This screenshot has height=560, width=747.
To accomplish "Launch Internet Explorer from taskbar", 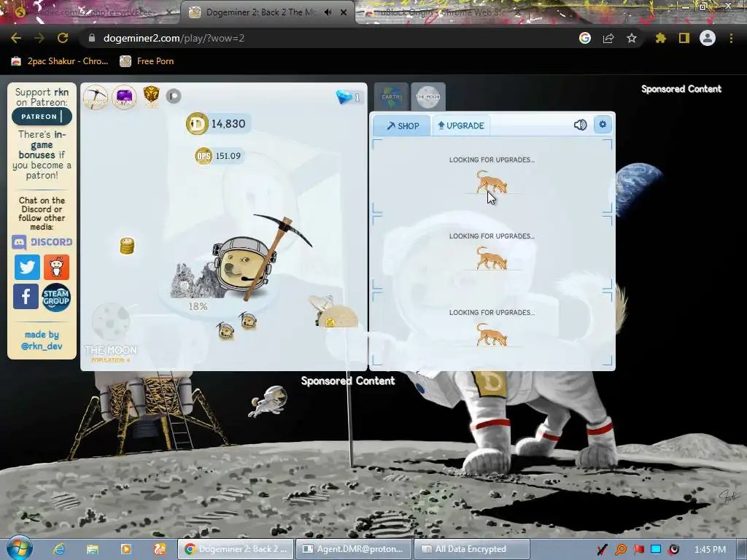I will point(59,549).
